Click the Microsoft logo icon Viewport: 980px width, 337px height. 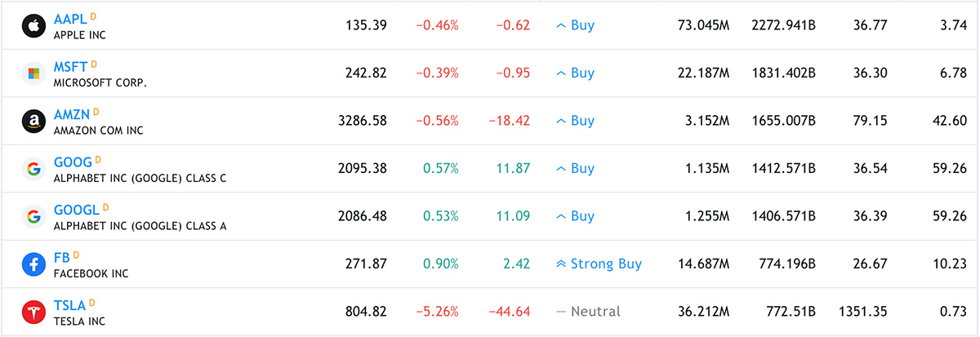tap(33, 73)
